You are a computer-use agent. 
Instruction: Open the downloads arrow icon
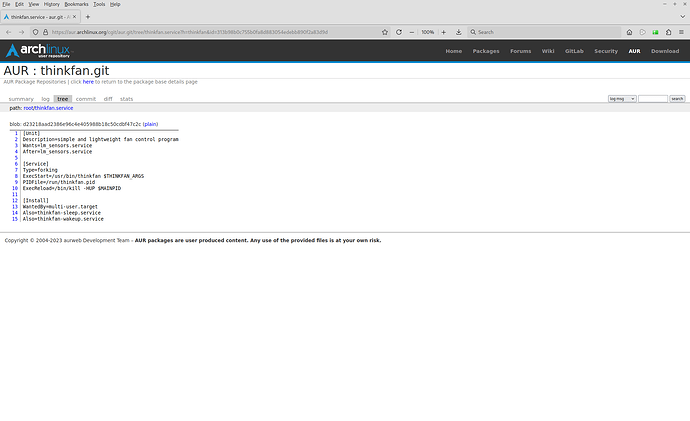pyautogui.click(x=459, y=32)
